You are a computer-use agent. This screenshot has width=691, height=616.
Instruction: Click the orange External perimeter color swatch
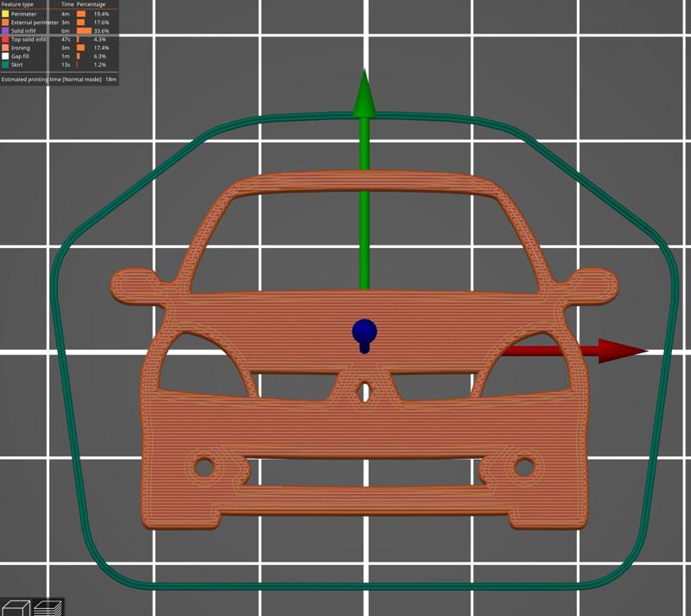(5, 22)
